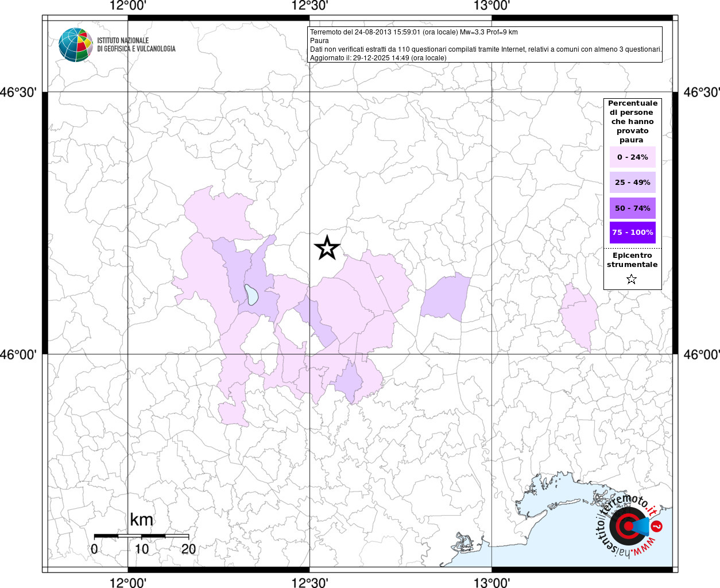The height and width of the screenshot is (588, 720).
Task: Select the 50 - 74% legend swatch
Action: (x=633, y=208)
